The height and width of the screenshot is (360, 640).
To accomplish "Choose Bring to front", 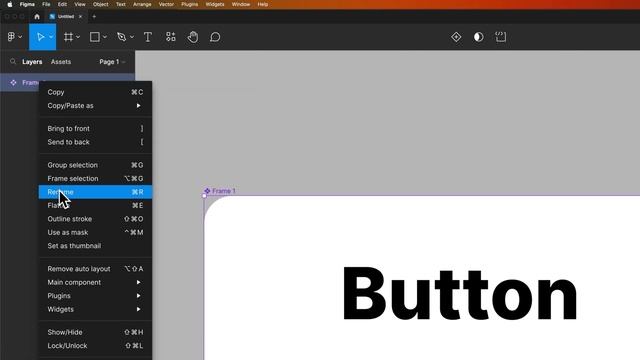I will coord(95,129).
